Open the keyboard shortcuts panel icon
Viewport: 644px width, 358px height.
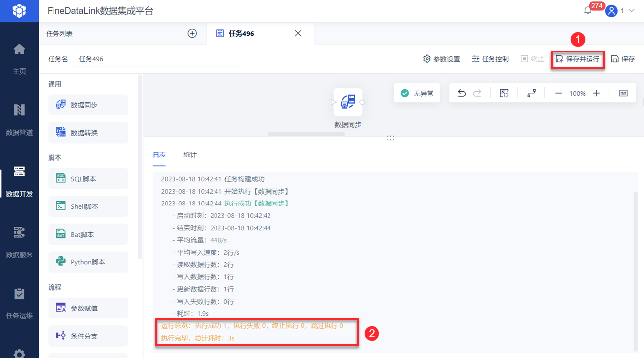(623, 93)
